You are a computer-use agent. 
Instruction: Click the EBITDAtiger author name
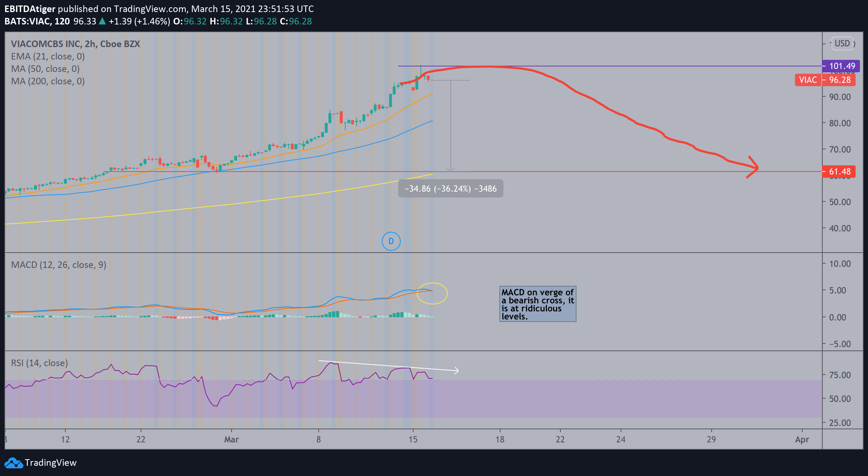pos(30,9)
